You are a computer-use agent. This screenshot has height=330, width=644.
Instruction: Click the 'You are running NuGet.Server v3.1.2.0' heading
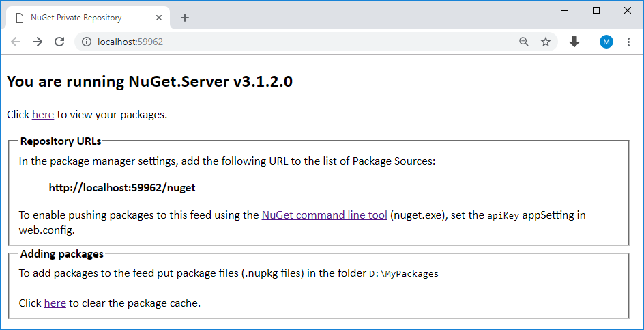click(150, 81)
